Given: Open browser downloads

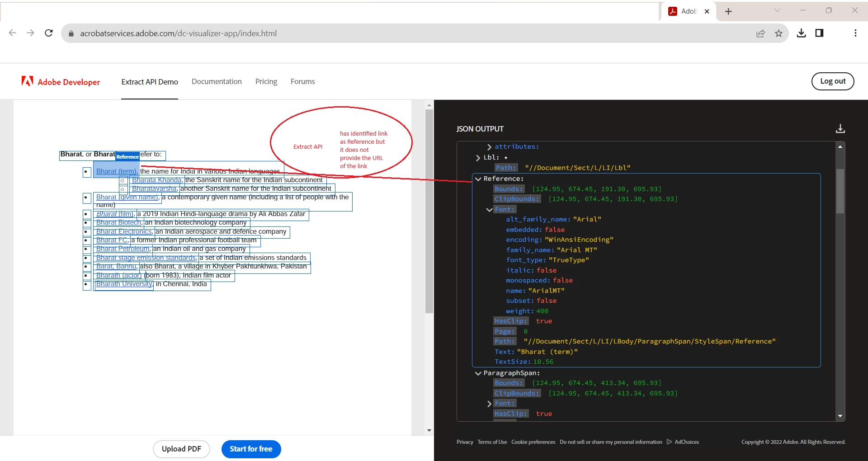Looking at the screenshot, I should pyautogui.click(x=801, y=33).
